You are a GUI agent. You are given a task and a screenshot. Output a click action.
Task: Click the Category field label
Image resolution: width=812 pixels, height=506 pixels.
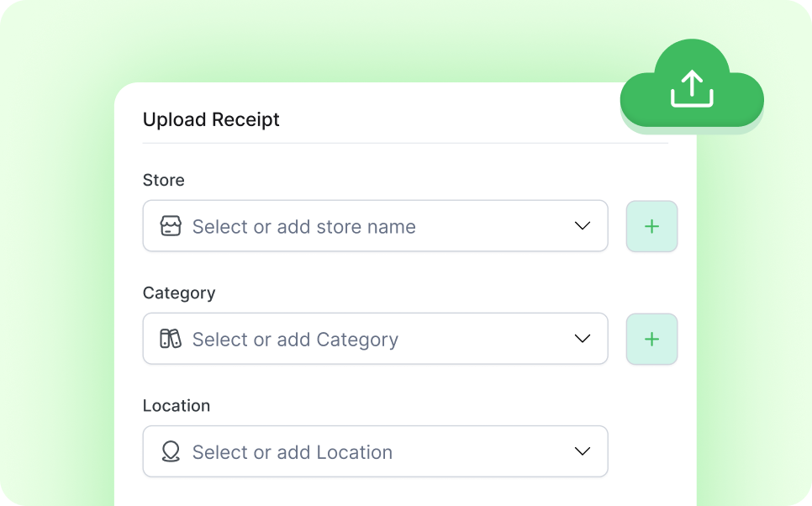tap(179, 293)
